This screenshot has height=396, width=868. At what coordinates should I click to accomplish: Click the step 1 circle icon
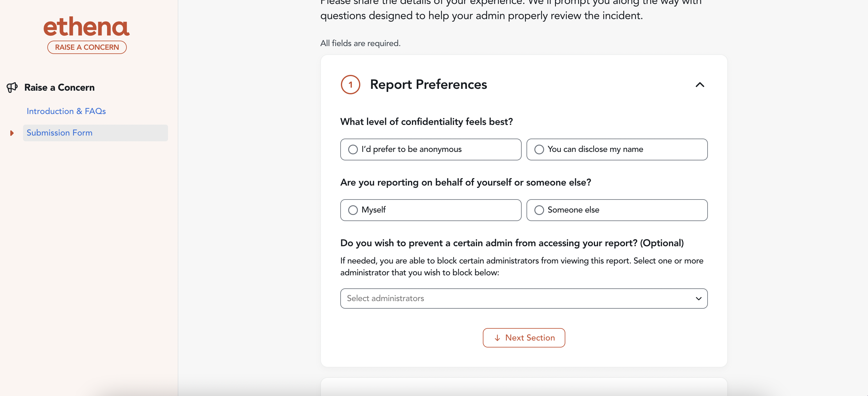pos(350,85)
